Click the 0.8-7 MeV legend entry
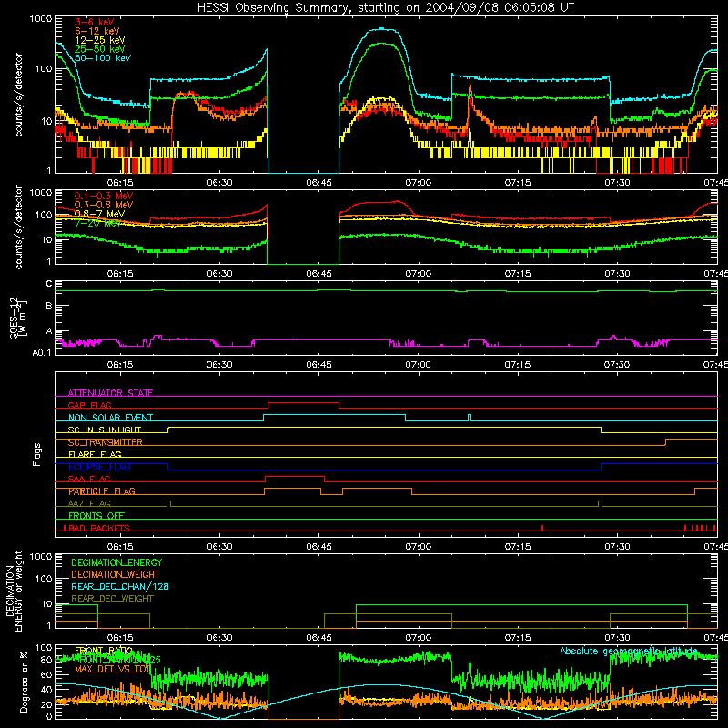This screenshot has width=728, height=728. [x=99, y=214]
